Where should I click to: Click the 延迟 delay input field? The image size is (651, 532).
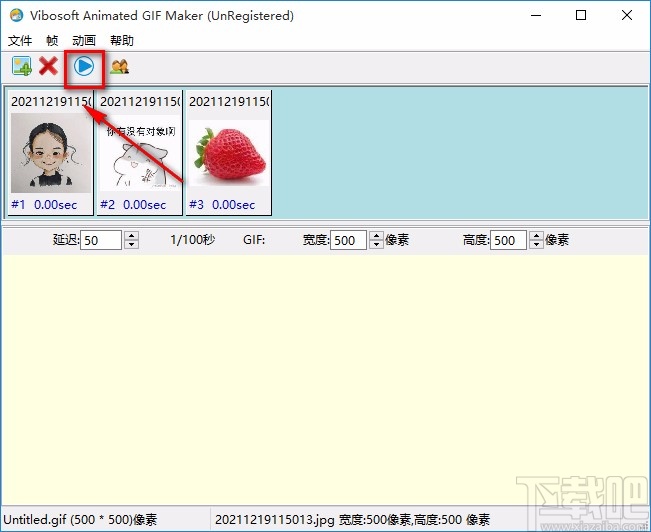pos(101,240)
